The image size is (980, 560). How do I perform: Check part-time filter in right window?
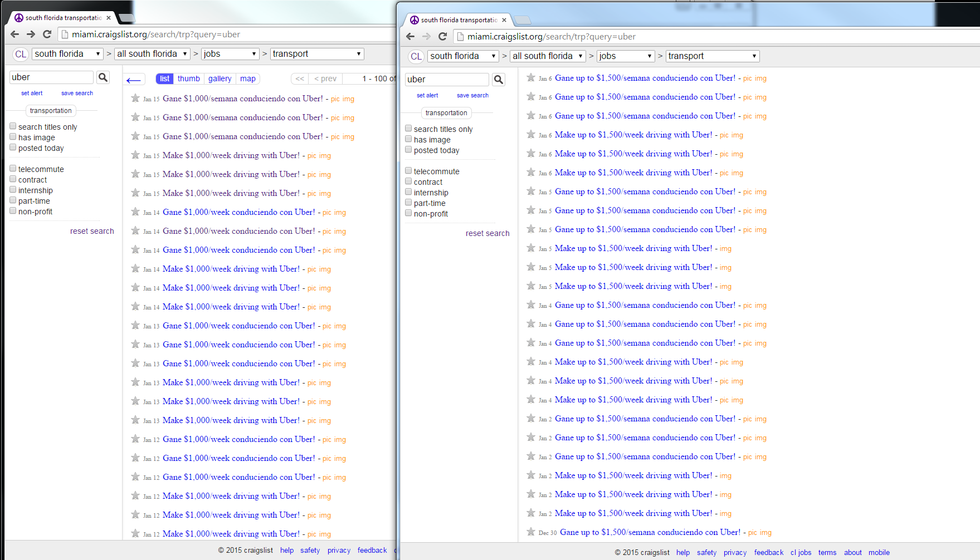pyautogui.click(x=408, y=203)
